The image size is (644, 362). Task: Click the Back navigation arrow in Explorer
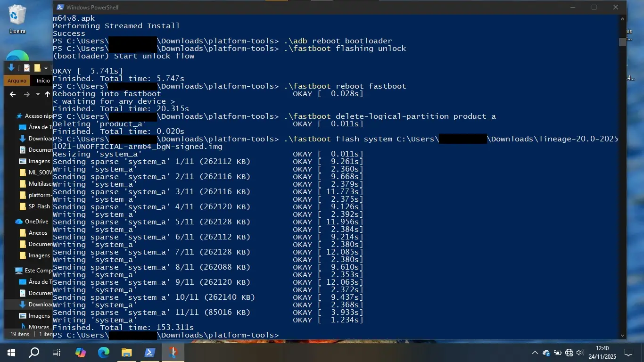tap(12, 94)
